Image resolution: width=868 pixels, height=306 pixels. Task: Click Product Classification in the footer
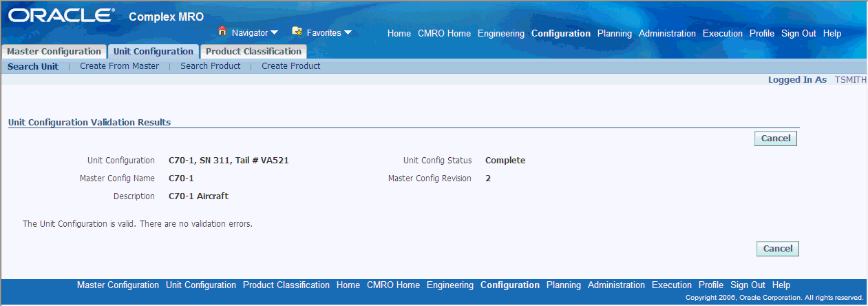click(286, 285)
